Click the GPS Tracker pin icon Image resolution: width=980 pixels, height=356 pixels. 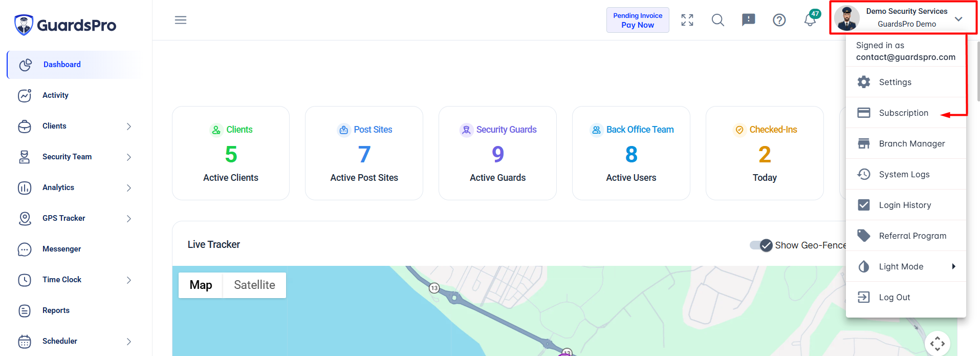click(x=25, y=218)
